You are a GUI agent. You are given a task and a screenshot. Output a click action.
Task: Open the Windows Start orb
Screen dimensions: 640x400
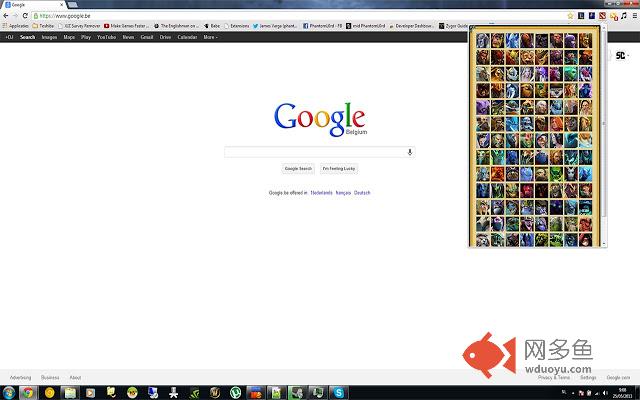click(9, 393)
